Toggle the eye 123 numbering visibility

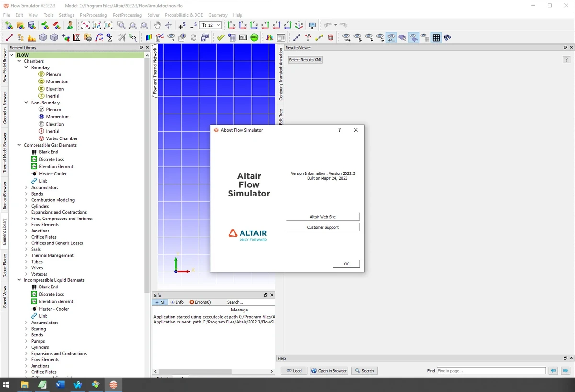pos(346,37)
